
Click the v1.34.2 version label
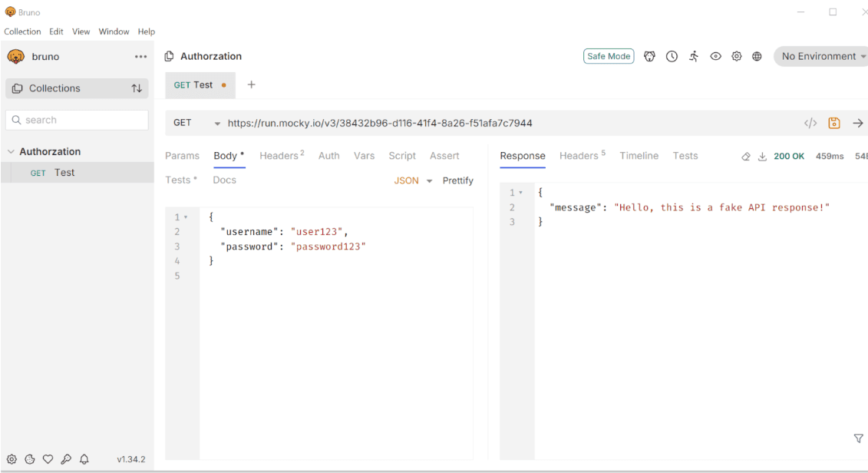[131, 459]
